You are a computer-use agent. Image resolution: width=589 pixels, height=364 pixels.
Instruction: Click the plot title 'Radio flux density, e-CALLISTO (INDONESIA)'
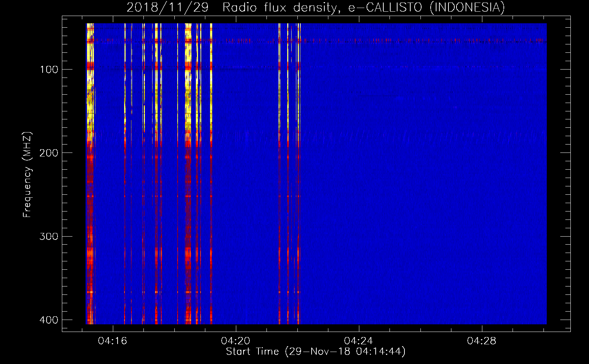[364, 7]
